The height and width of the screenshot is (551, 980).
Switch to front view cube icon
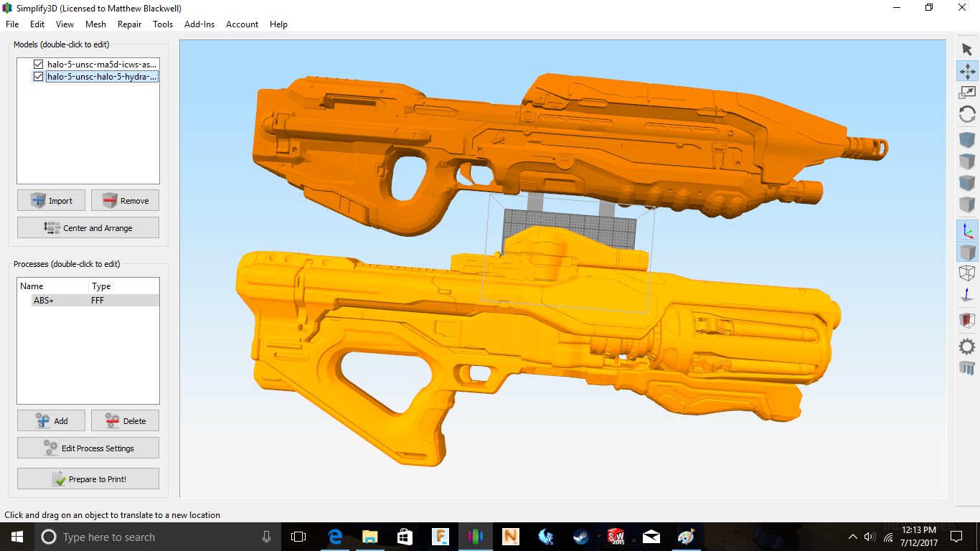(x=967, y=182)
